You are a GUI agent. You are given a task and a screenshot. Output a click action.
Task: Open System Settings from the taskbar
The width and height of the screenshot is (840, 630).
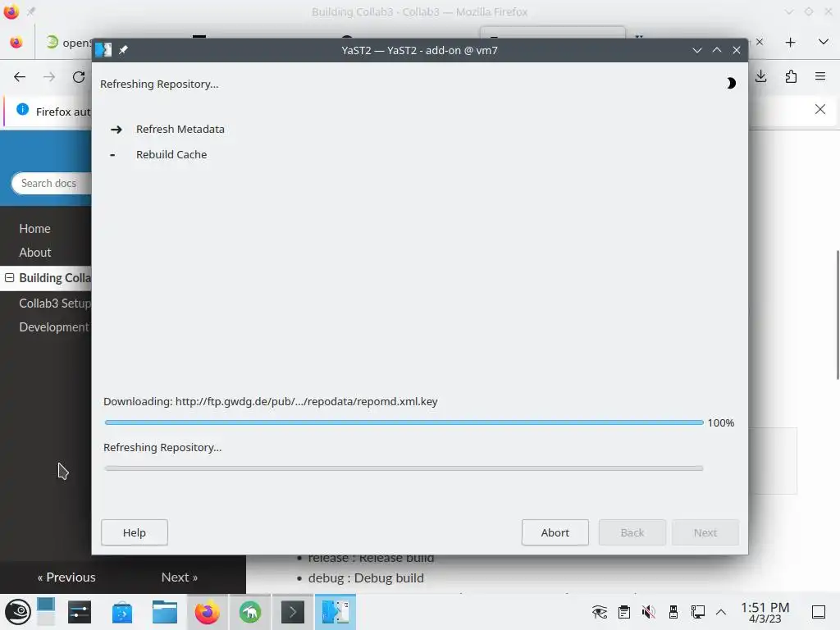point(80,612)
